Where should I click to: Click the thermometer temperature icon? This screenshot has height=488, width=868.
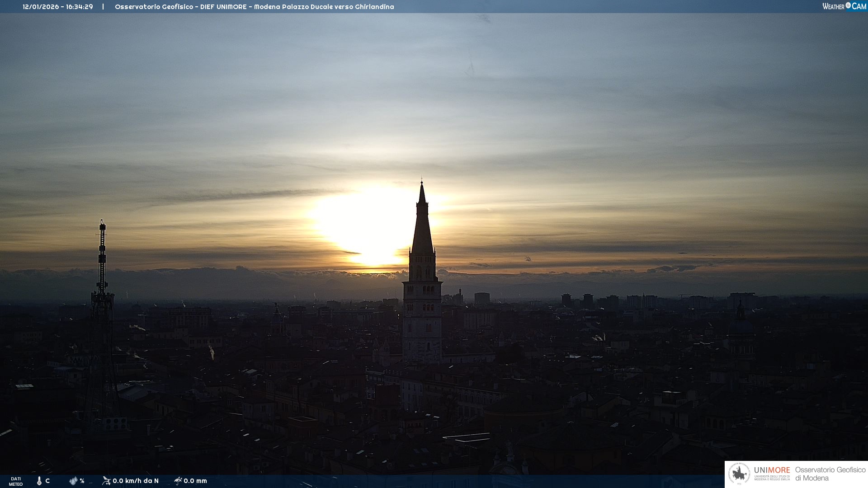tap(39, 481)
